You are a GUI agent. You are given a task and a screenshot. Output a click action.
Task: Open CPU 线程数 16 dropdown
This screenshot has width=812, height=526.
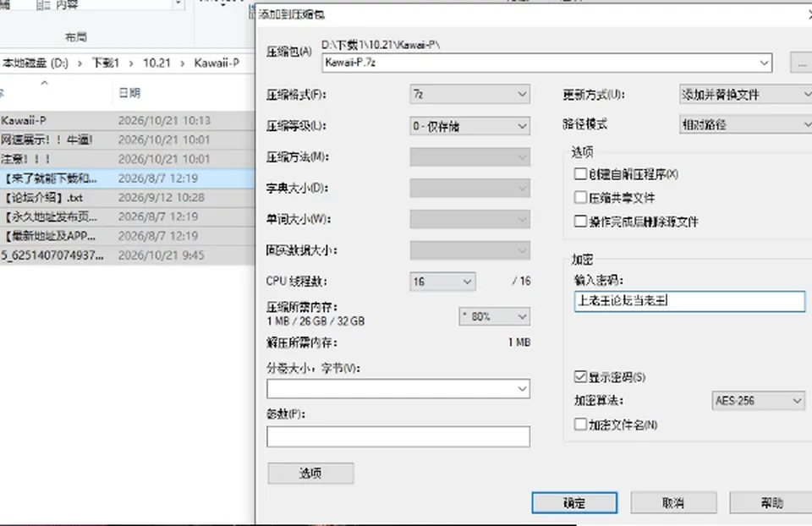[442, 282]
